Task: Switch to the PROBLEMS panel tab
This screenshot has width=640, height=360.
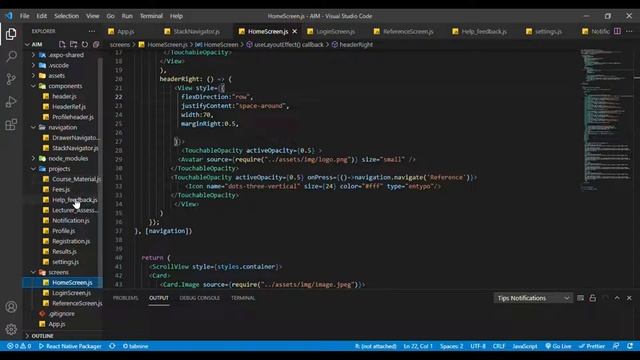Action: [x=125, y=298]
